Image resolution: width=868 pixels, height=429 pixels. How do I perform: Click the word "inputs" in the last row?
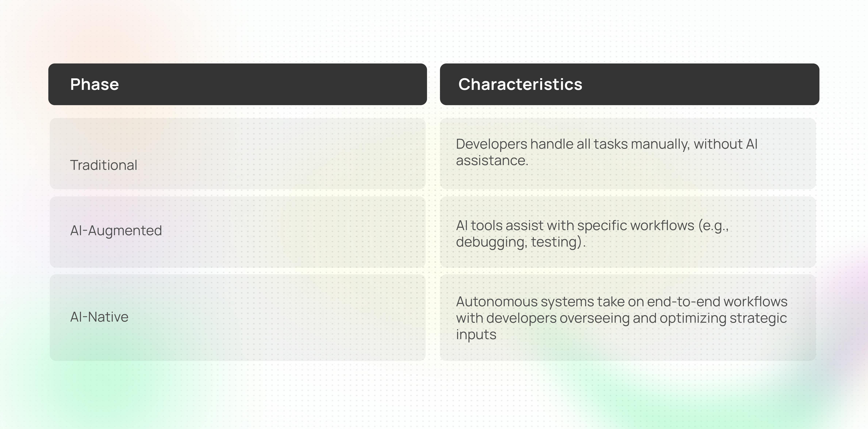[476, 335]
